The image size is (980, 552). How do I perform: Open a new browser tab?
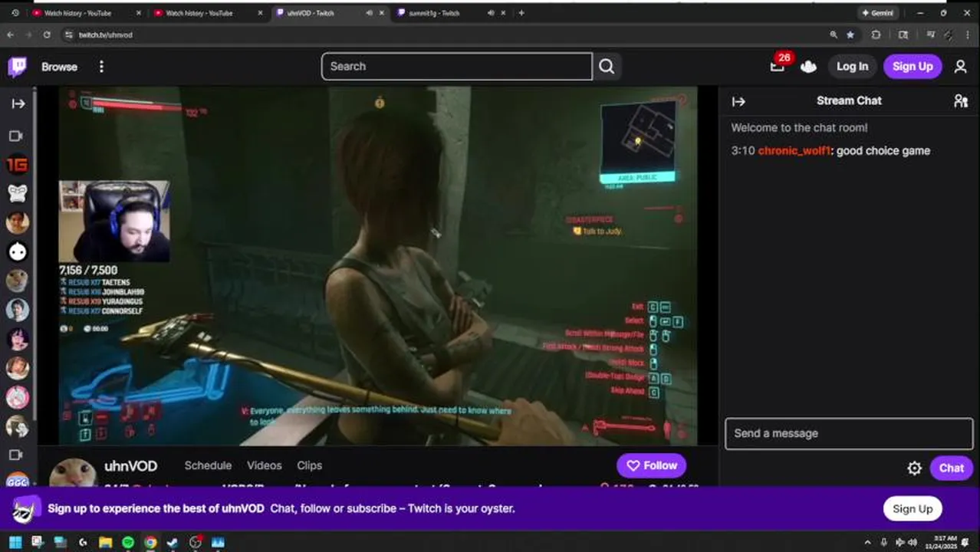[x=521, y=13]
